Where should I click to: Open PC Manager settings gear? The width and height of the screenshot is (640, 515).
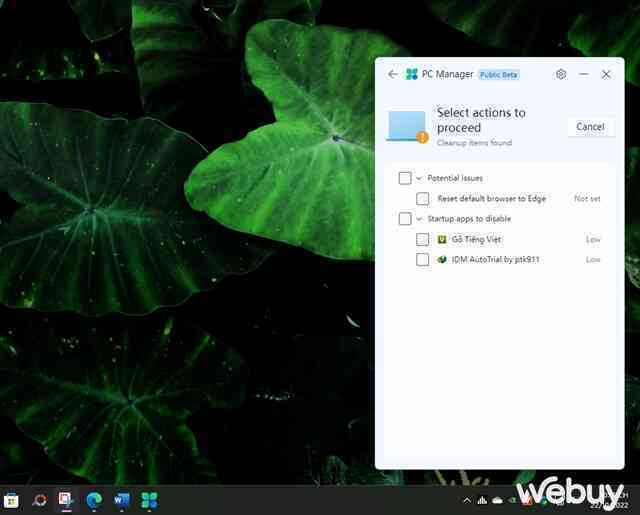click(x=561, y=74)
